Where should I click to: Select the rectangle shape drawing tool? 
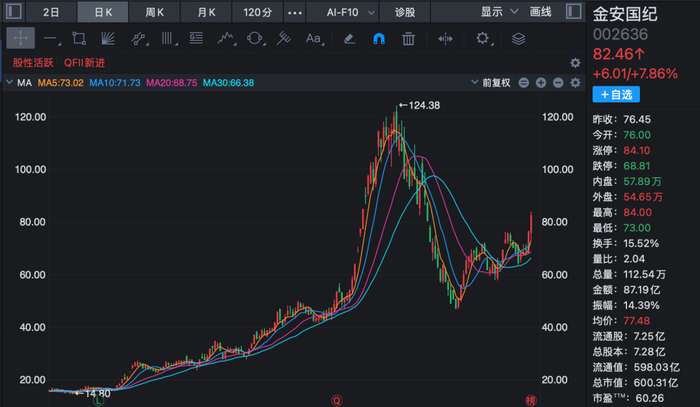pos(79,39)
